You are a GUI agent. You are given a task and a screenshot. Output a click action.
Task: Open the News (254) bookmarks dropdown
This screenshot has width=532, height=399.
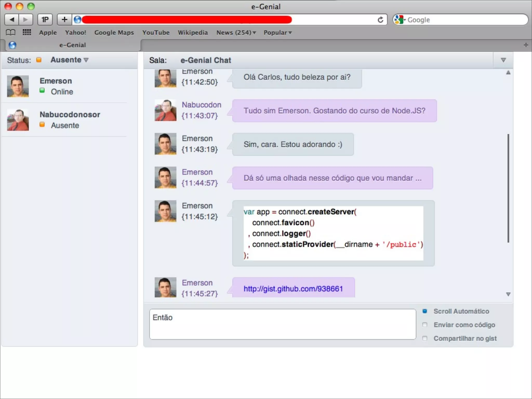(x=236, y=32)
